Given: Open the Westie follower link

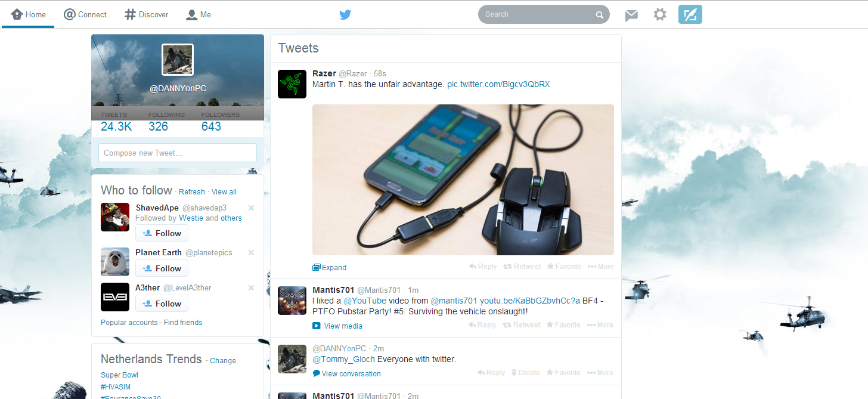Looking at the screenshot, I should click(x=191, y=218).
